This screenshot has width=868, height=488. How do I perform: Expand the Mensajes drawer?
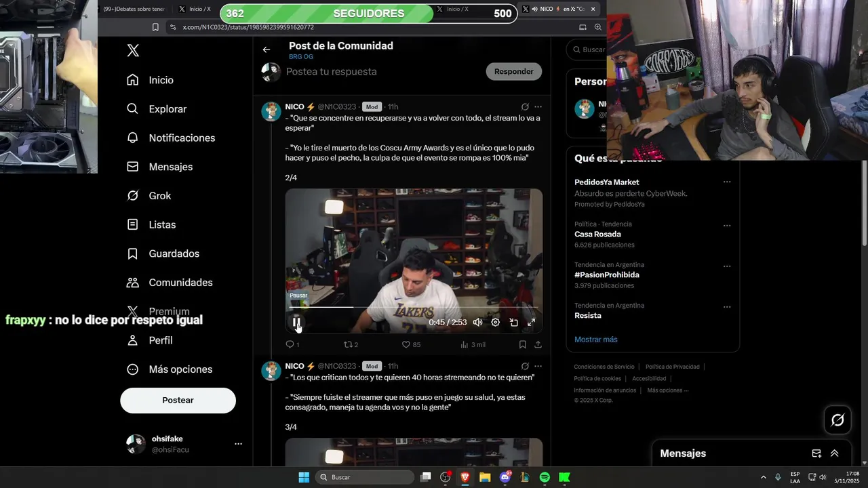(835, 453)
